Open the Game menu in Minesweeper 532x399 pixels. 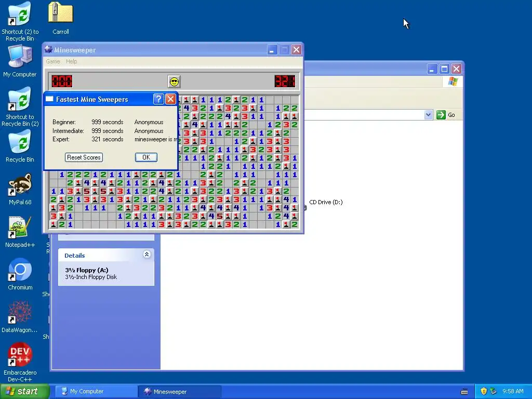(x=53, y=61)
